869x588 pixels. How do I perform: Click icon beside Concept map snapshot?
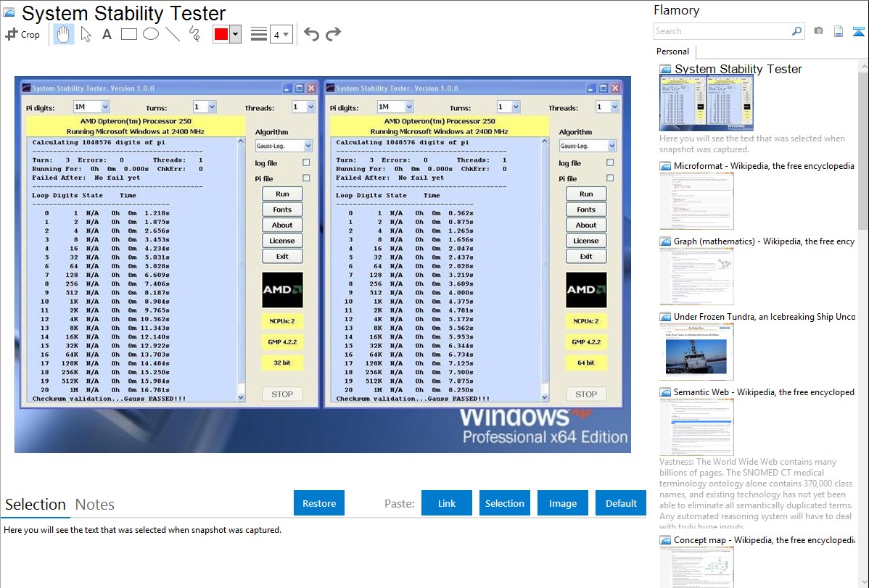pyautogui.click(x=665, y=540)
